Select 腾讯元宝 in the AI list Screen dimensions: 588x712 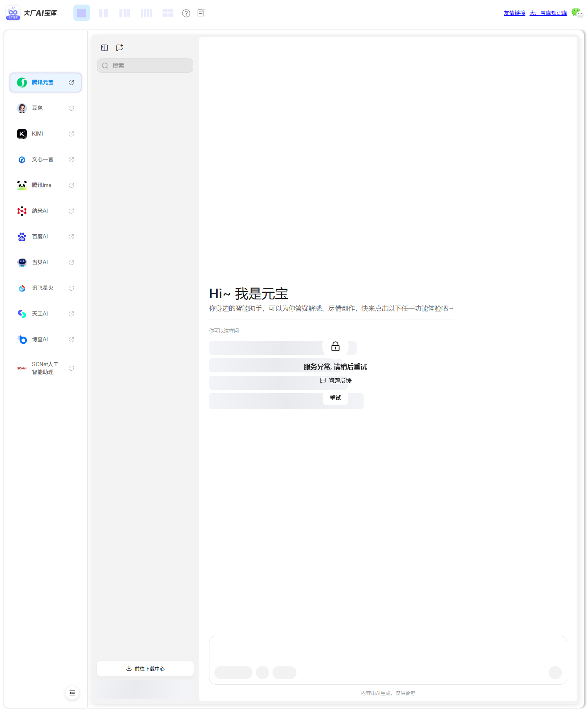(x=46, y=83)
